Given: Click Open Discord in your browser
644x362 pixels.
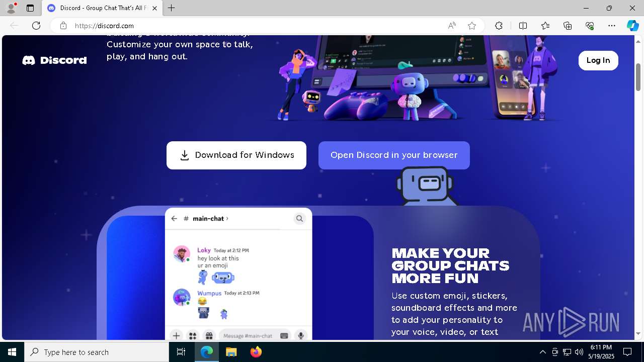Looking at the screenshot, I should (x=394, y=155).
